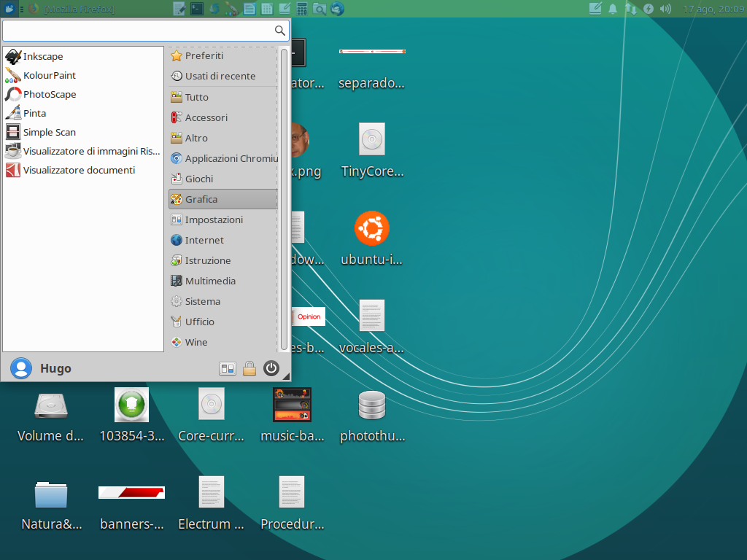747x560 pixels.
Task: Select the Electrum ... document on the desktop
Action: [211, 504]
